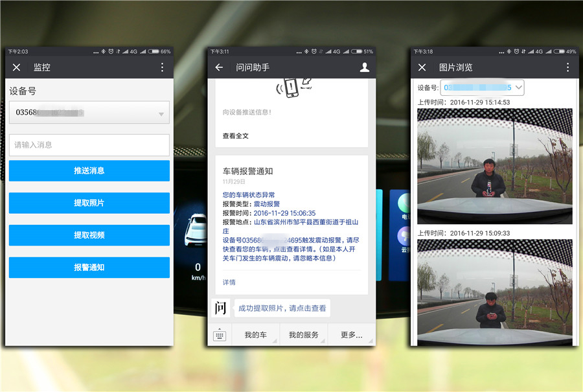Open overflow menu on 监控 page

click(162, 67)
